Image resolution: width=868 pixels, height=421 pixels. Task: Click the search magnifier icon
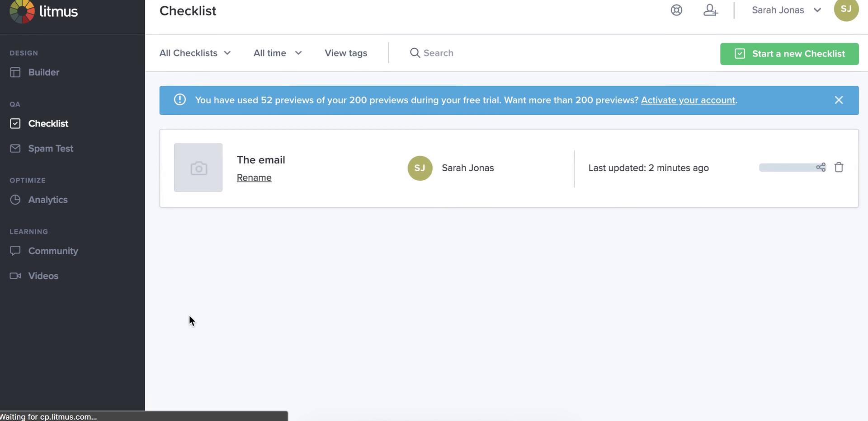coord(415,53)
